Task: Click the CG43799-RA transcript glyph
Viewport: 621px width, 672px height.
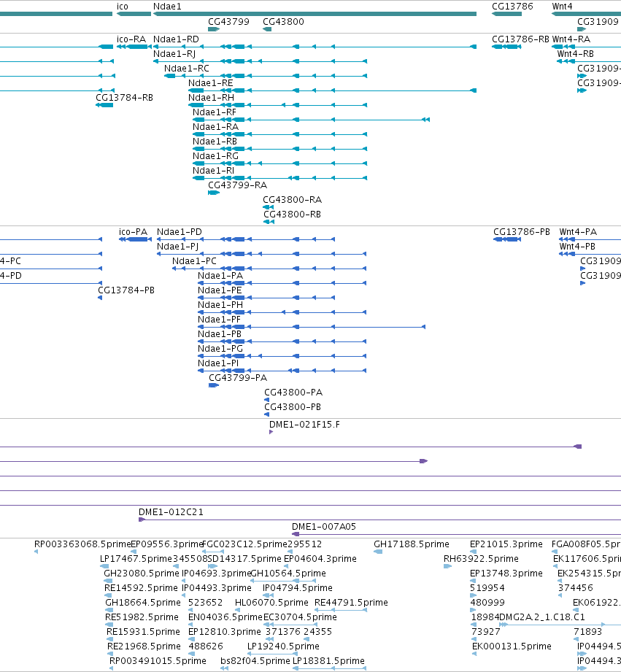Action: click(214, 193)
